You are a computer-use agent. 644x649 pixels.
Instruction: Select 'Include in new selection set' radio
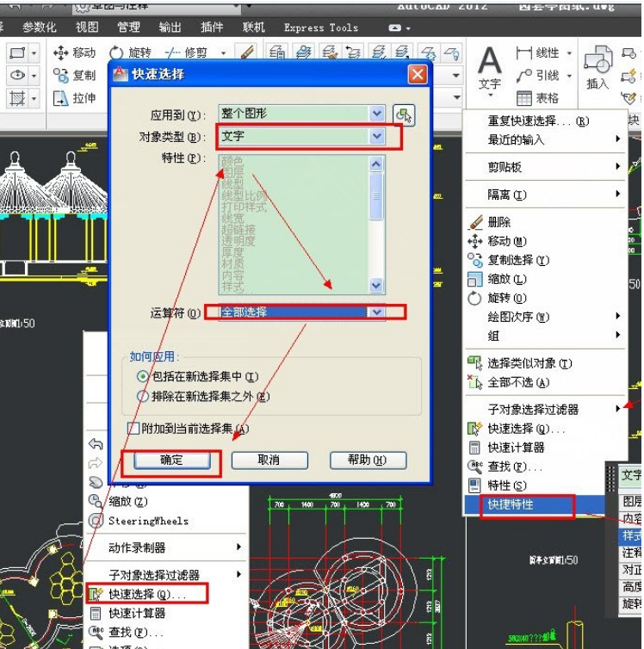(x=142, y=376)
